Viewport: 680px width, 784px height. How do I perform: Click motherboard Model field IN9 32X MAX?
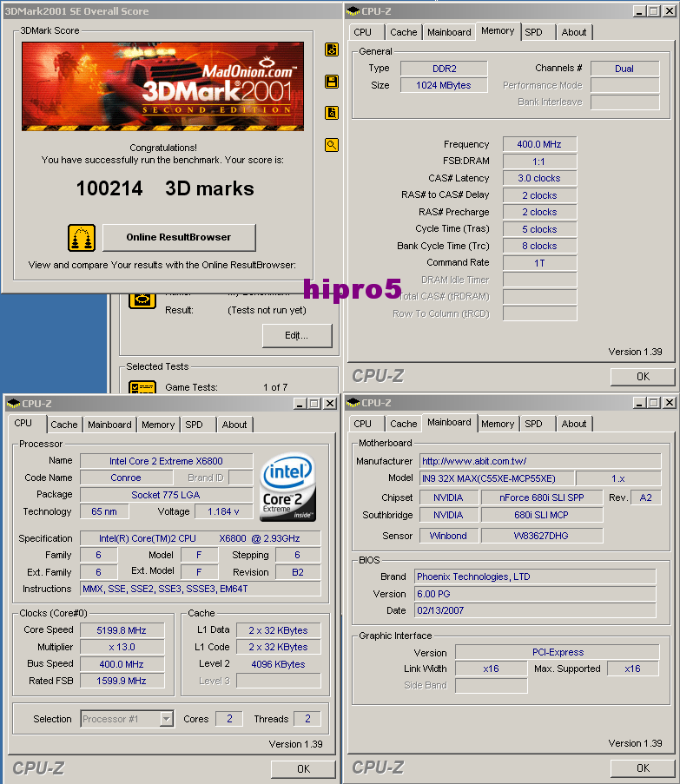coord(497,478)
